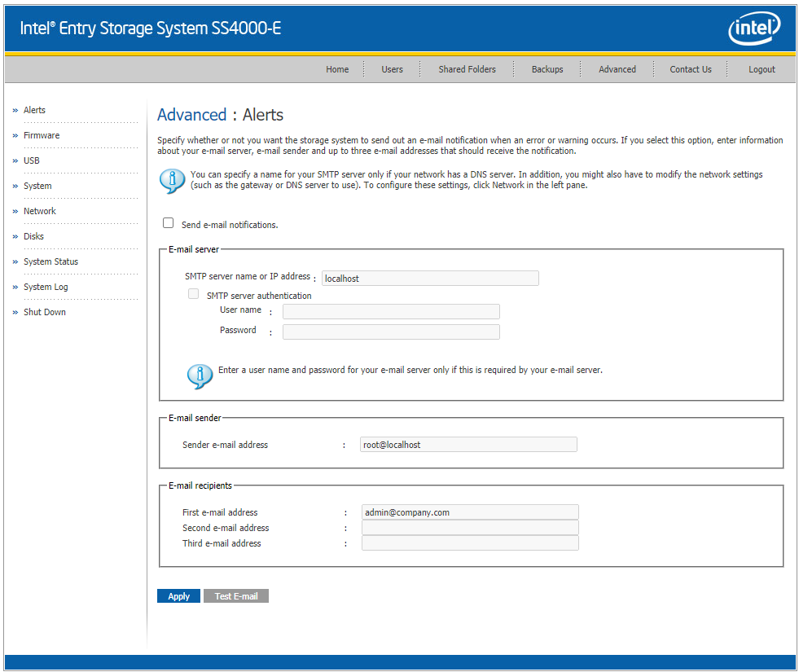This screenshot has width=799, height=672.
Task: Click the E-mail server group label
Action: click(x=194, y=249)
